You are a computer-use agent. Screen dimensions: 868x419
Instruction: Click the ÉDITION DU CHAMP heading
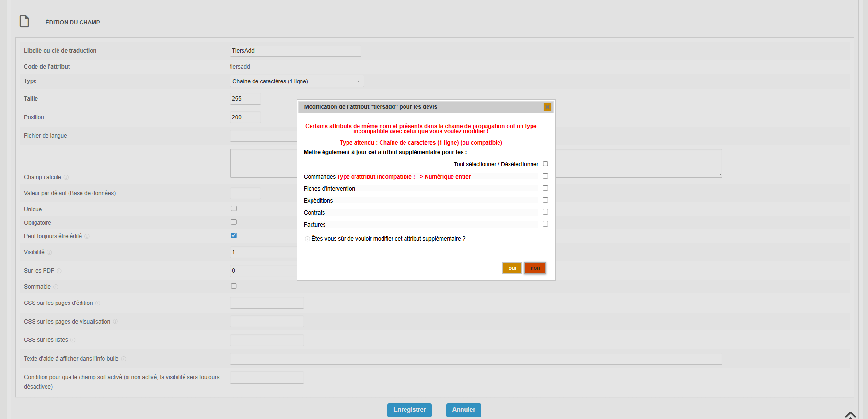[x=73, y=23]
